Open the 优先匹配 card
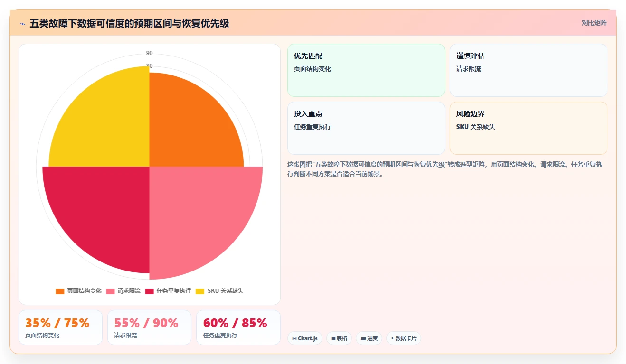 (366, 70)
